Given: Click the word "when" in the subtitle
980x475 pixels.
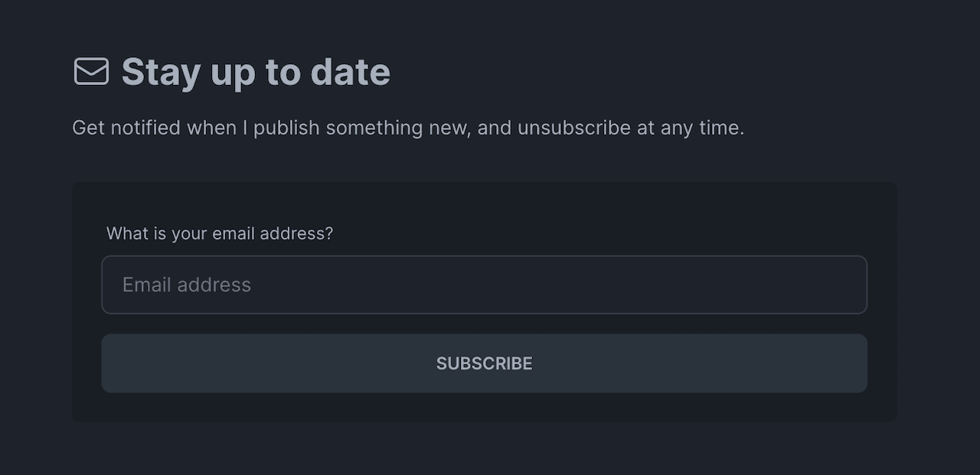Looking at the screenshot, I should pos(211,128).
